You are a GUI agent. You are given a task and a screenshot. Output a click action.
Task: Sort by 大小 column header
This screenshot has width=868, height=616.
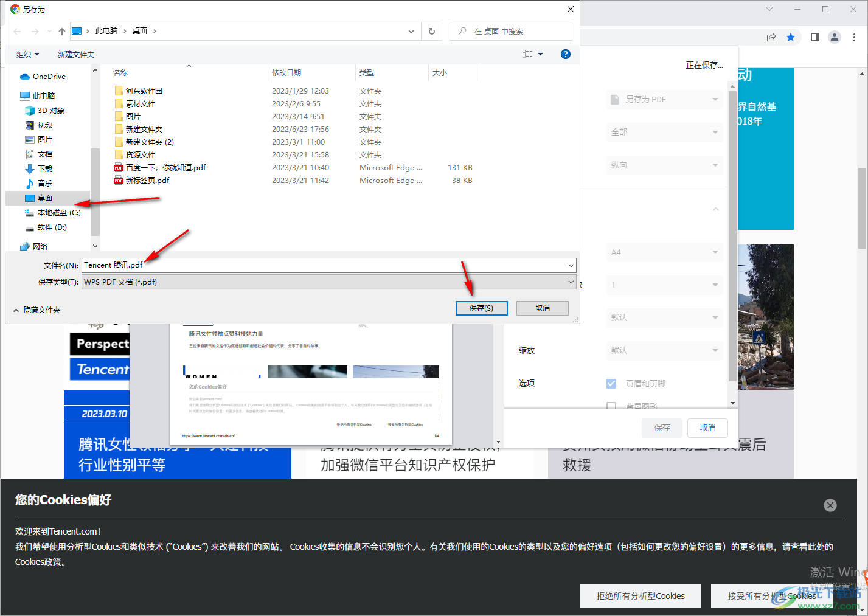[x=440, y=72]
